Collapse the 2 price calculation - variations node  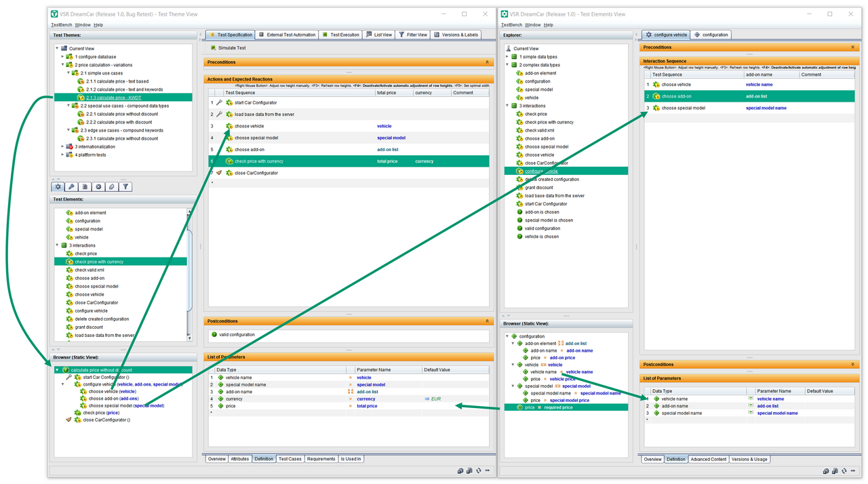coord(63,65)
